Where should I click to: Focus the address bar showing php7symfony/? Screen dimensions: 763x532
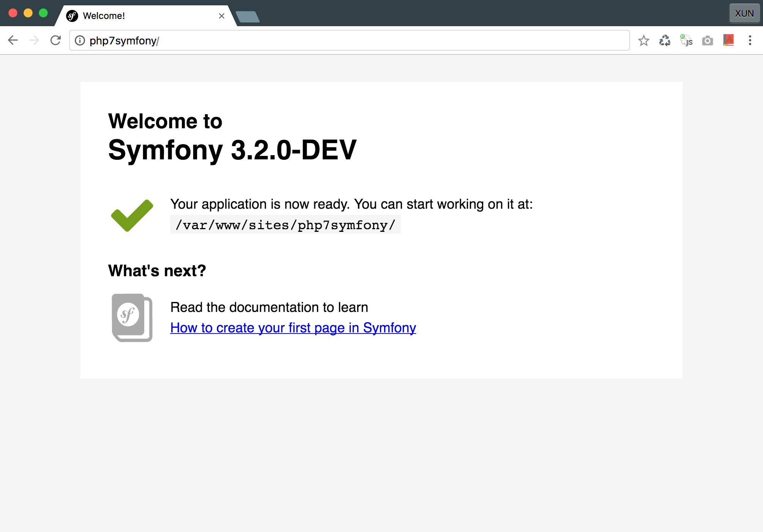[342, 41]
